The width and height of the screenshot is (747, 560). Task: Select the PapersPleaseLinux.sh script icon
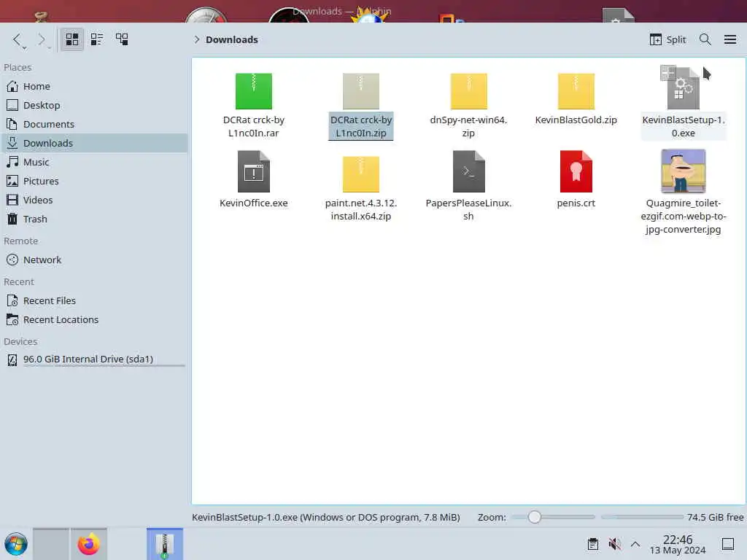coord(468,171)
